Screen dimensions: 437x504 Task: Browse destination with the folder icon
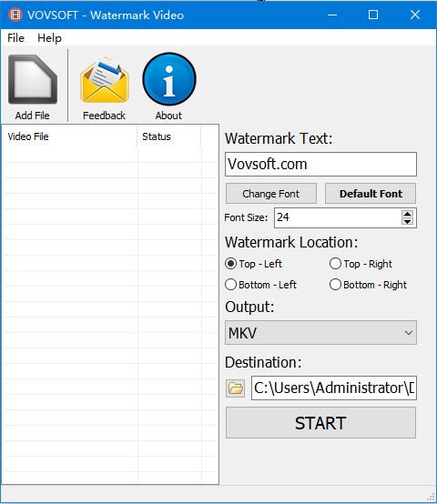(236, 388)
